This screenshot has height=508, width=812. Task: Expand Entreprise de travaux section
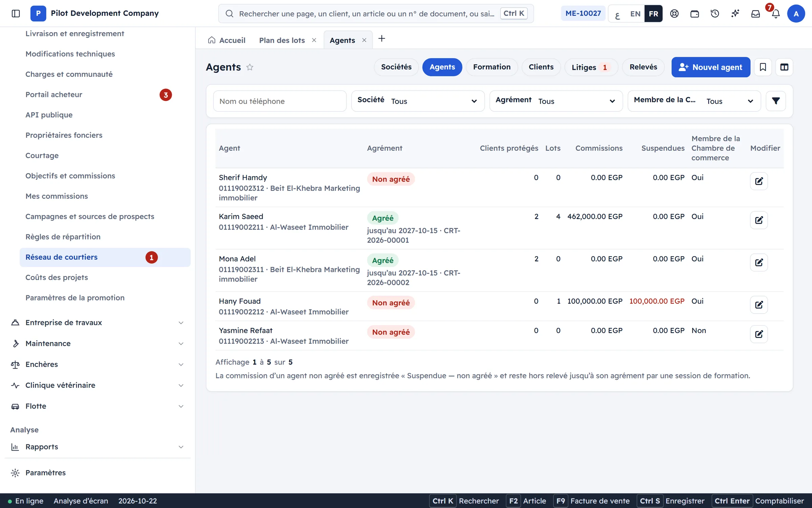click(97, 323)
